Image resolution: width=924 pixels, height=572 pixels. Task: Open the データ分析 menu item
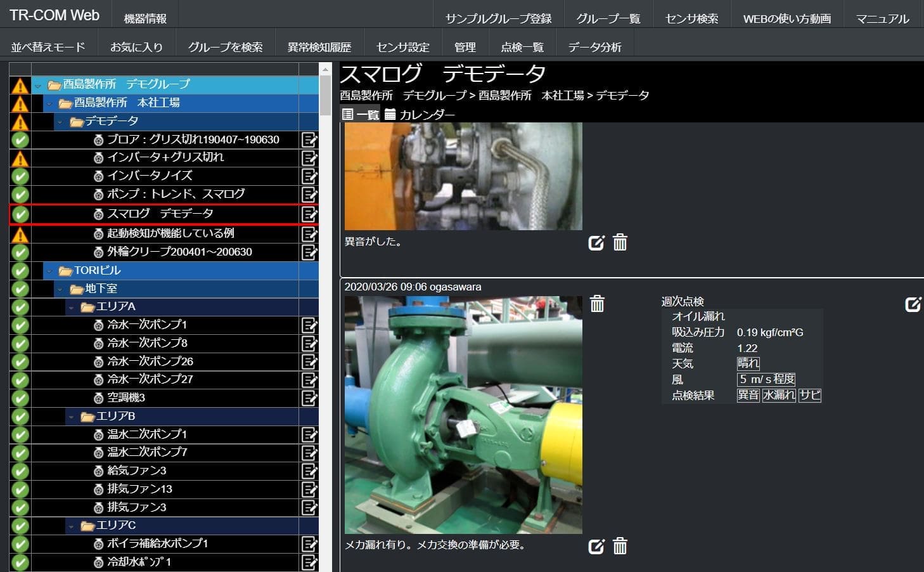[594, 47]
